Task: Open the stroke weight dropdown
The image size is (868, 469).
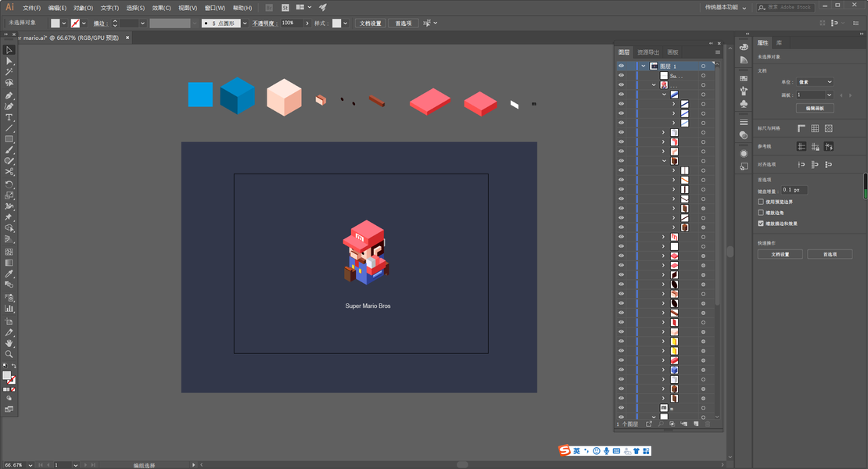Action: coord(142,23)
